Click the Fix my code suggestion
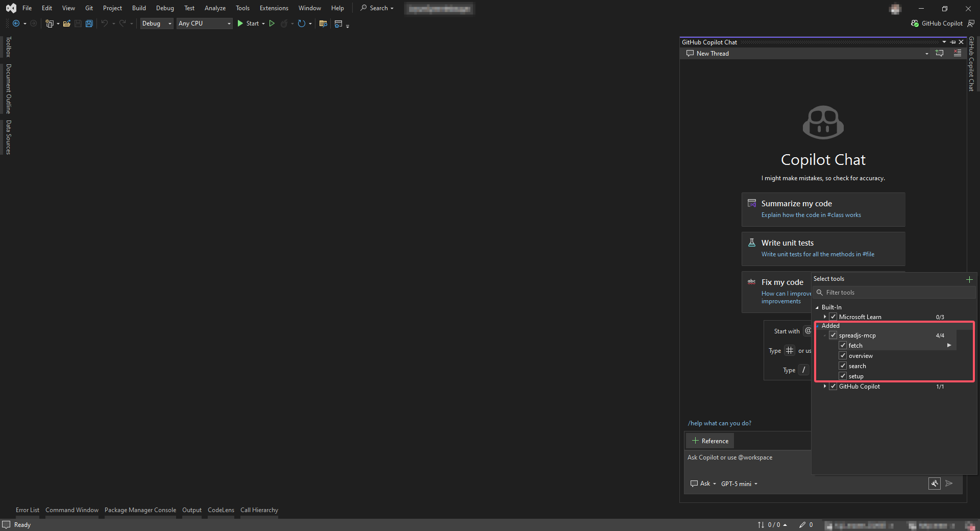 tap(777, 292)
